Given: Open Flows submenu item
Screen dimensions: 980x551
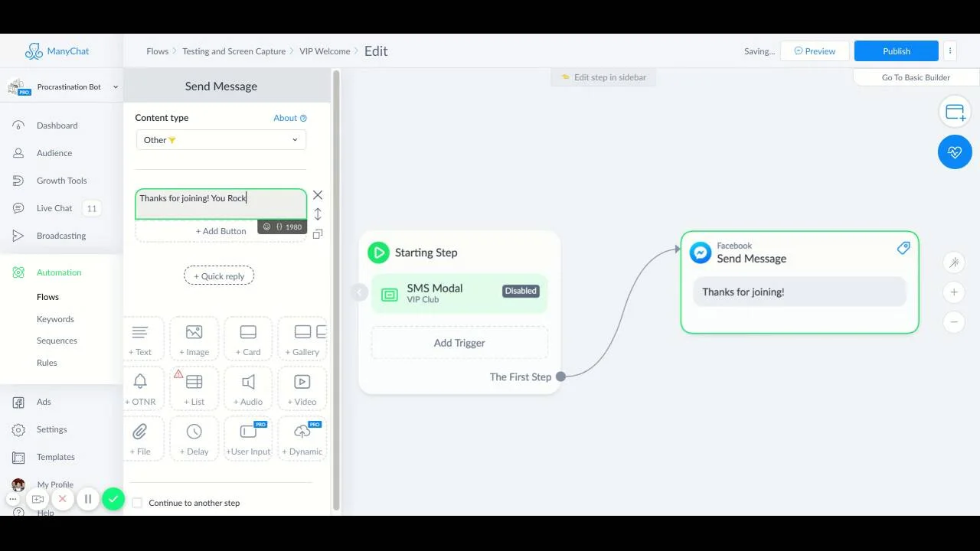Looking at the screenshot, I should 47,297.
